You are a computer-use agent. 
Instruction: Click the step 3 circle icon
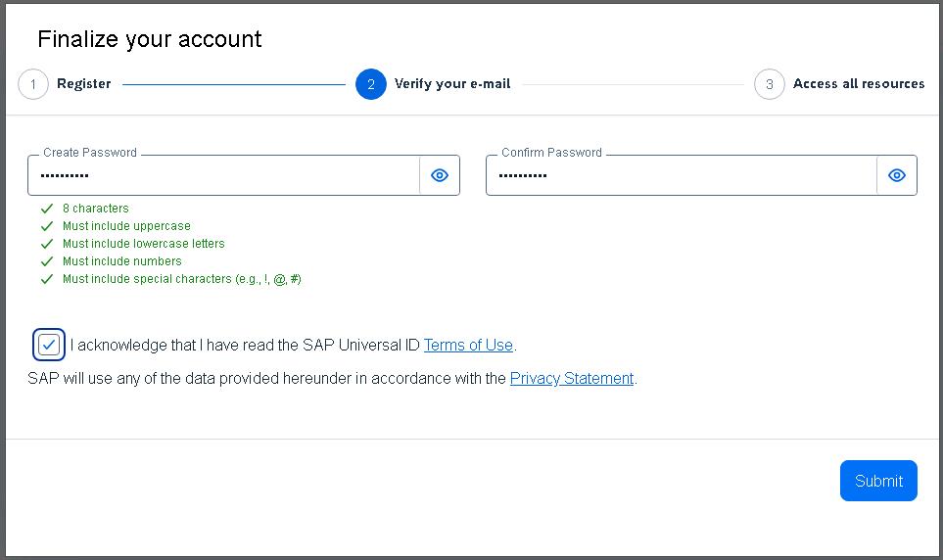pyautogui.click(x=769, y=84)
